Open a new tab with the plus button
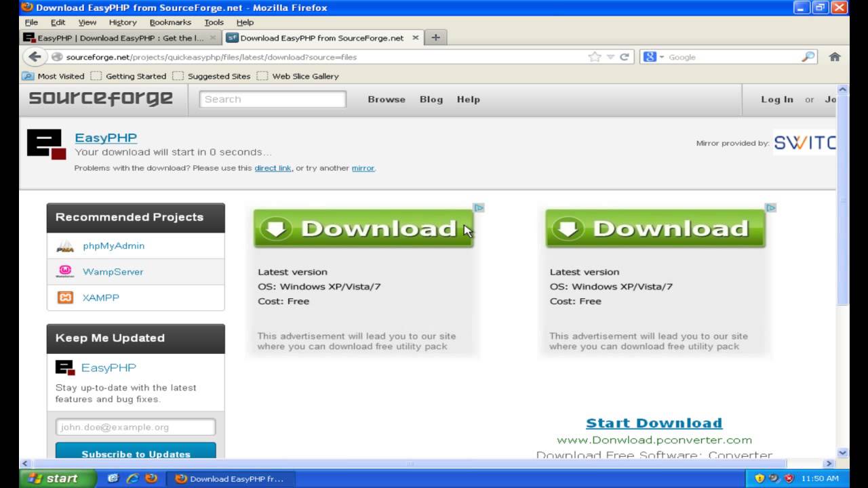The width and height of the screenshot is (868, 488). [435, 37]
